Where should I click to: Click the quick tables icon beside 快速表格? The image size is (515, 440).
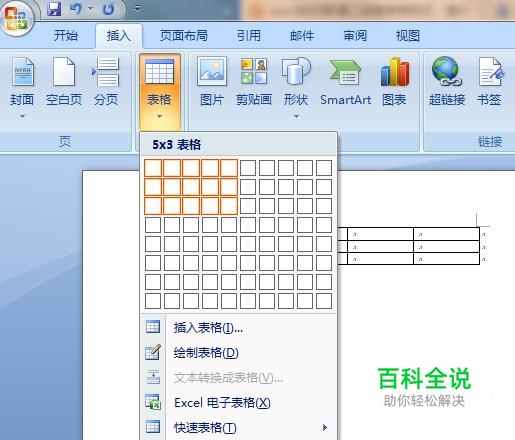153,427
